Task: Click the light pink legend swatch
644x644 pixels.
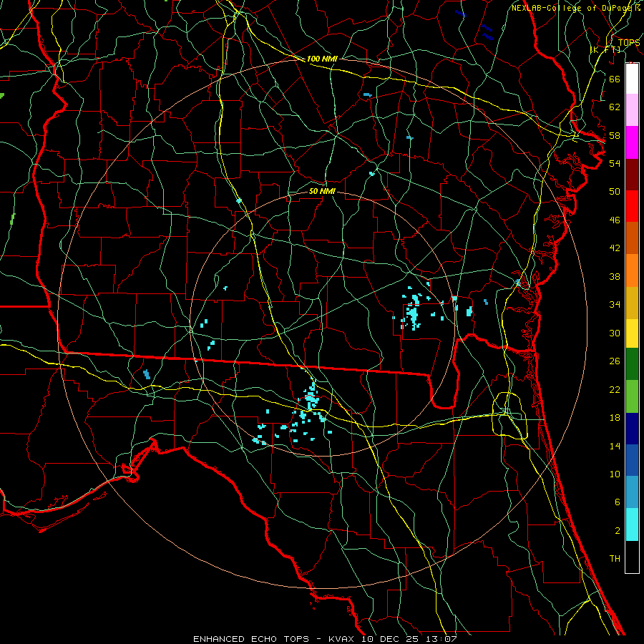Action: point(632,110)
